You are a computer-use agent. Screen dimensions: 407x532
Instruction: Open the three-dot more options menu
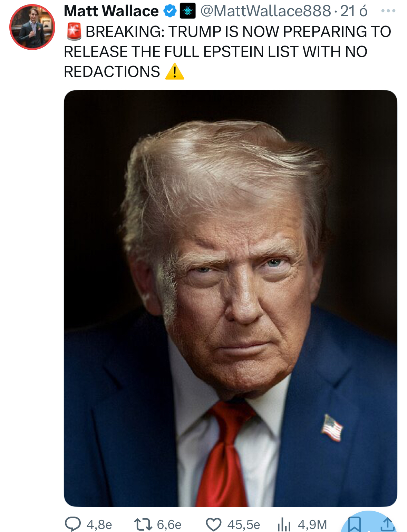tap(388, 11)
